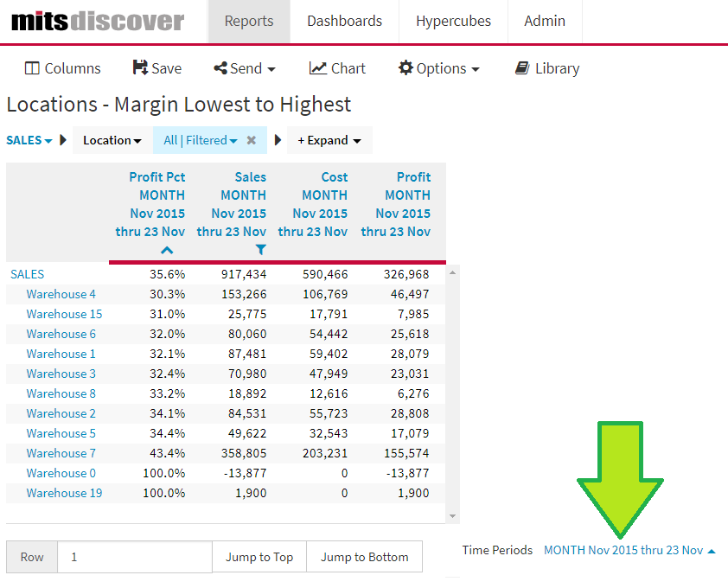728x588 pixels.
Task: Click the 30.3% profit percent cell
Action: coord(167,295)
